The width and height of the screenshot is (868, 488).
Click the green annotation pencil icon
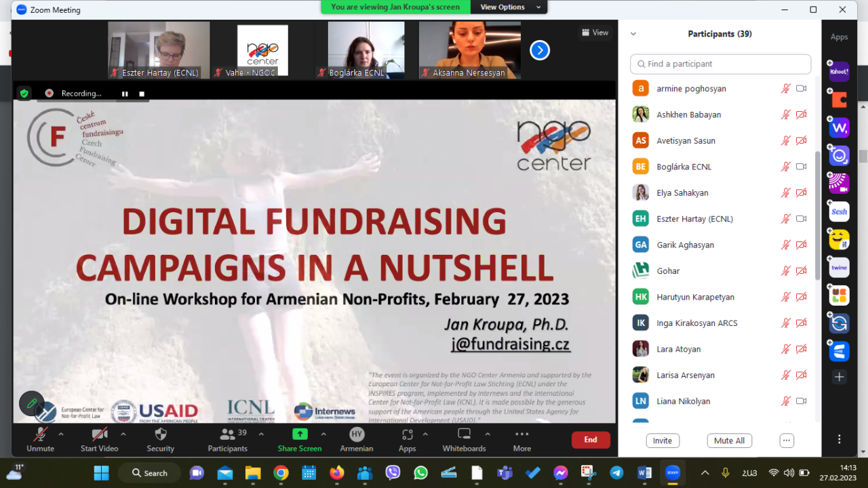31,403
